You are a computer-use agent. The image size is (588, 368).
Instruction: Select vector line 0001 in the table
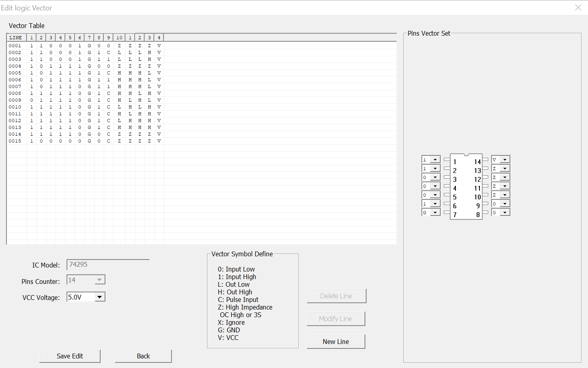click(x=15, y=46)
